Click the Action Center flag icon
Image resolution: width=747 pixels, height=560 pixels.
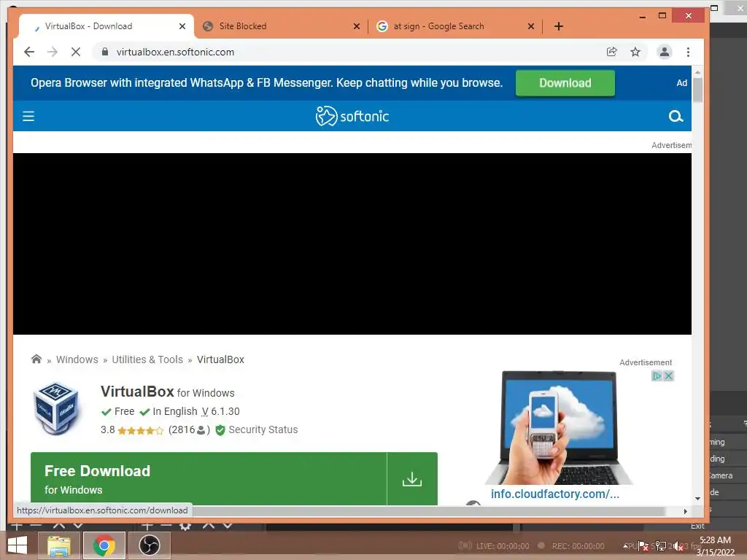tap(643, 546)
